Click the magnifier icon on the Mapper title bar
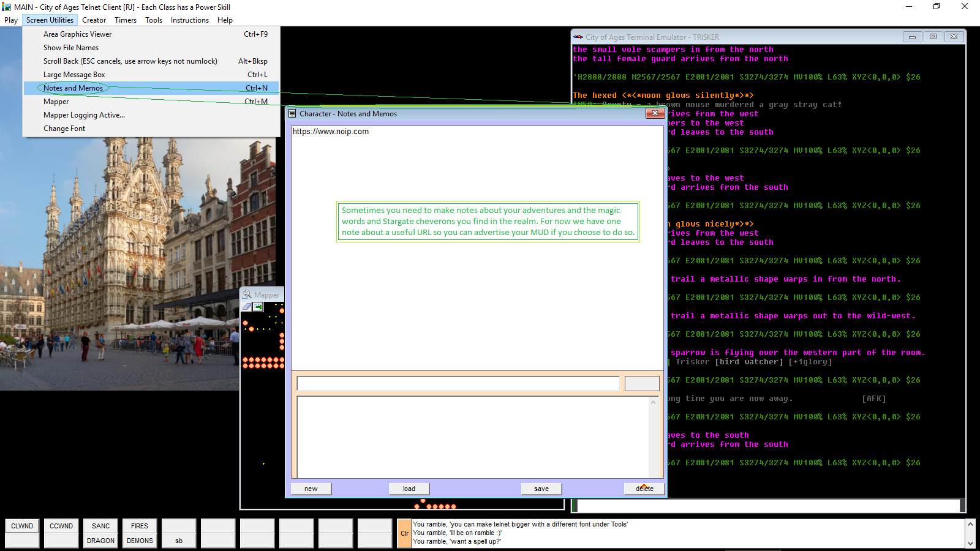The width and height of the screenshot is (980, 551). pyautogui.click(x=246, y=294)
